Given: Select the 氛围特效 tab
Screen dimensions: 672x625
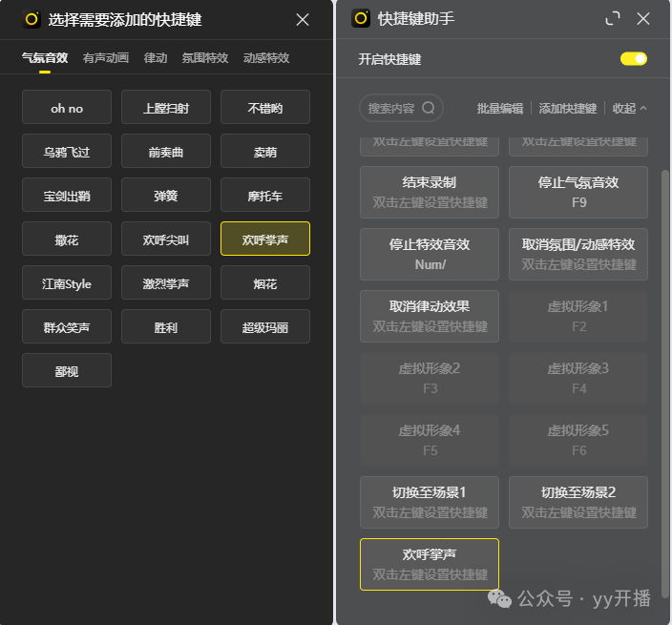Looking at the screenshot, I should click(205, 57).
